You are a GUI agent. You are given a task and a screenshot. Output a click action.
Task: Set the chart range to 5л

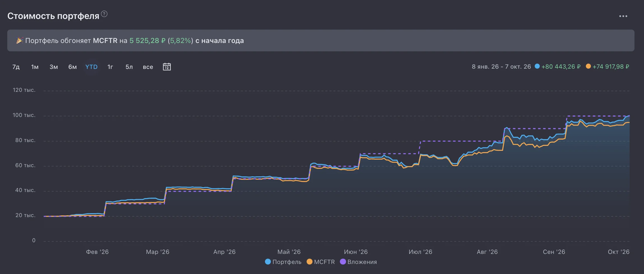pos(129,67)
